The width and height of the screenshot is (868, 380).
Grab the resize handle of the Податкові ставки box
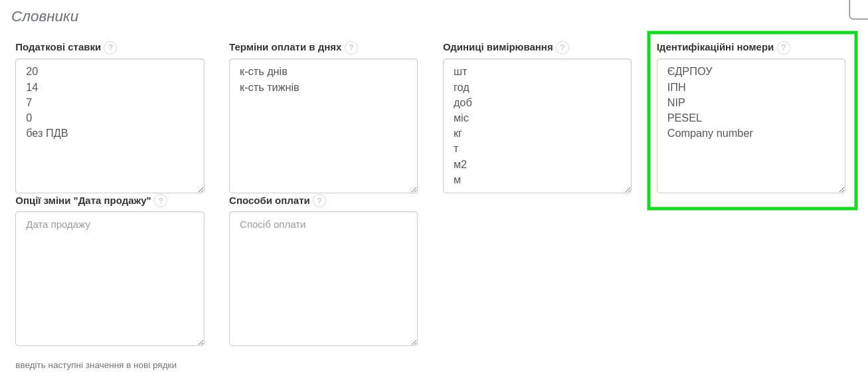pos(201,189)
